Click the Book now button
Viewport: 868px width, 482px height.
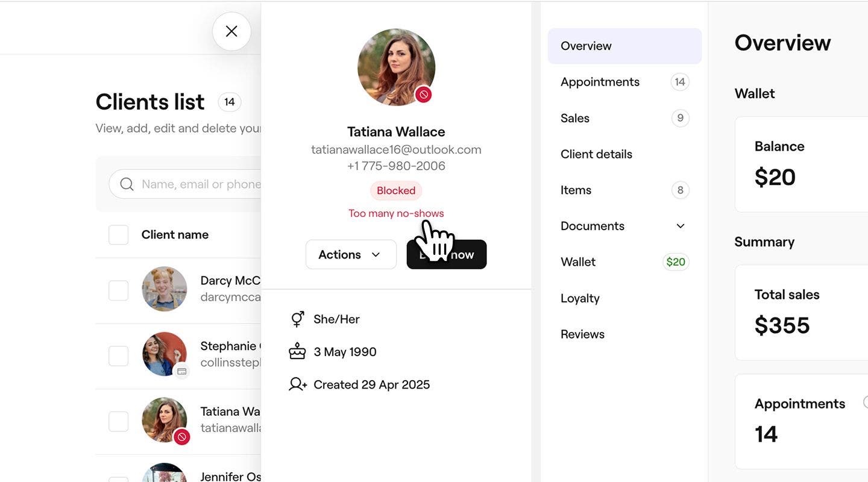[447, 254]
